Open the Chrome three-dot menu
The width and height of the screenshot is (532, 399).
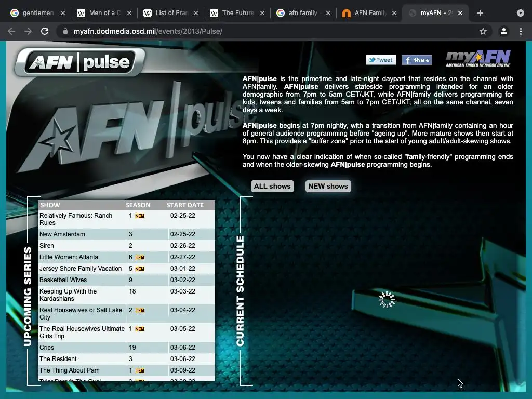click(x=521, y=31)
